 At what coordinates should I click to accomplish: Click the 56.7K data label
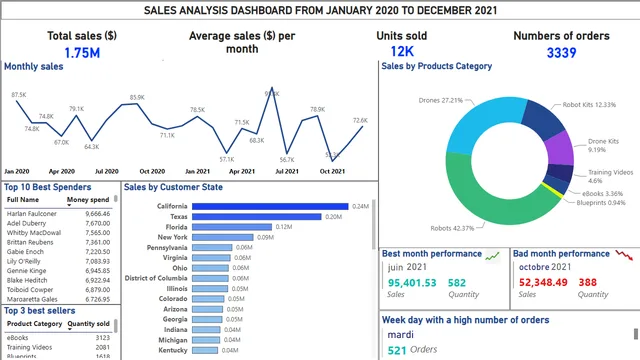click(x=287, y=160)
